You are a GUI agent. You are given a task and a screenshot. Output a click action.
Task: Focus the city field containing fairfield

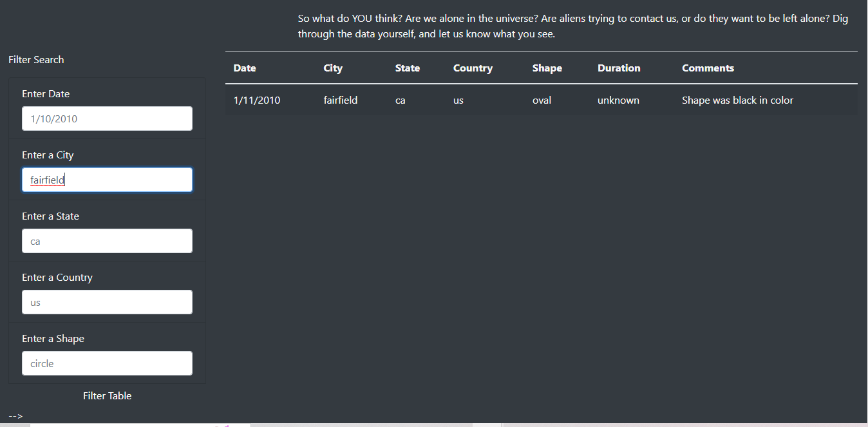[107, 180]
